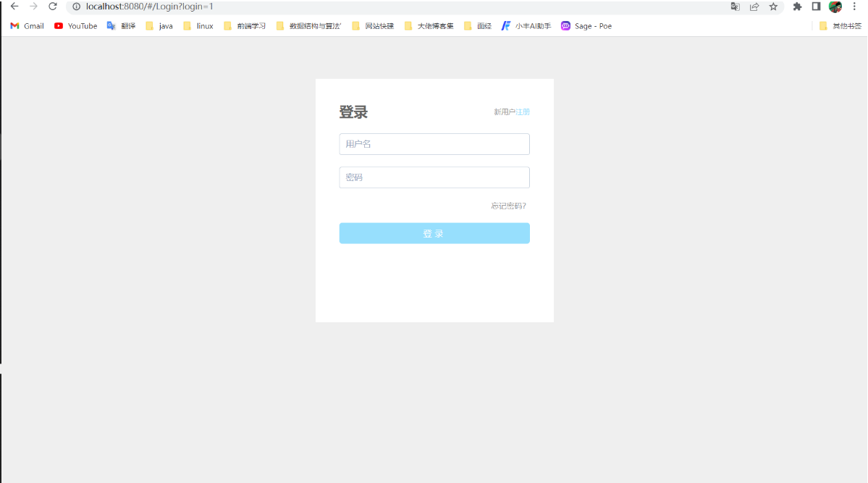Click the browser profile avatar
The width and height of the screenshot is (868, 483).
tap(835, 7)
